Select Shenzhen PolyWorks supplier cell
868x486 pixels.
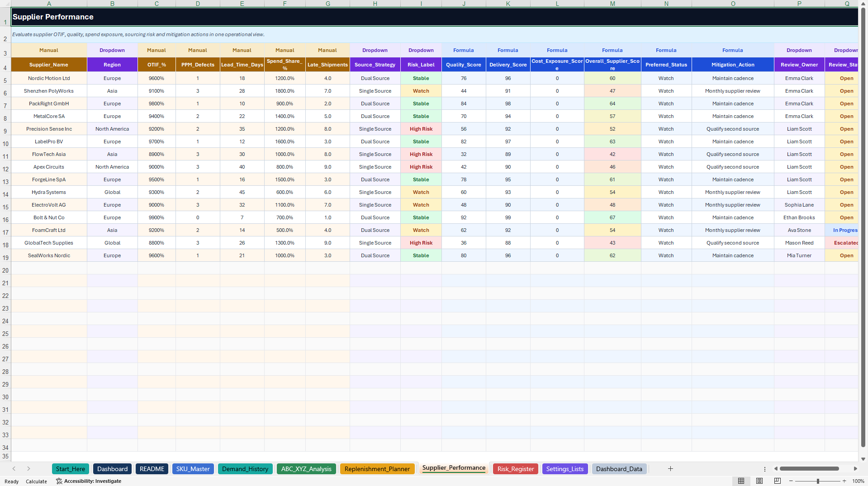pos(49,91)
